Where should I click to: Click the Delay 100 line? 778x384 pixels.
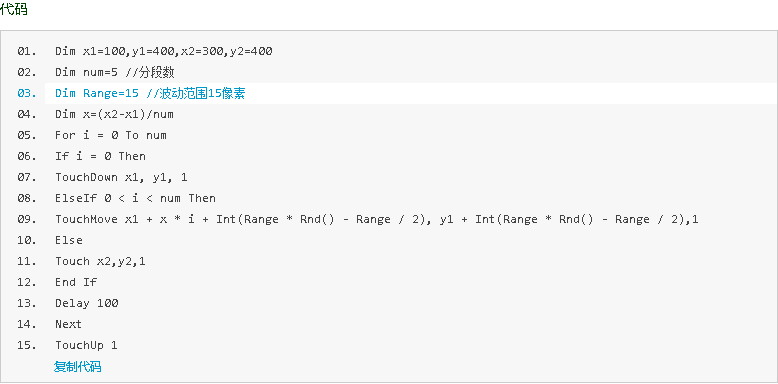[86, 303]
